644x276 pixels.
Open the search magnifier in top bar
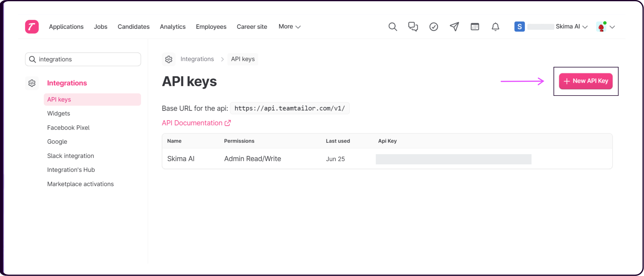[x=392, y=27]
